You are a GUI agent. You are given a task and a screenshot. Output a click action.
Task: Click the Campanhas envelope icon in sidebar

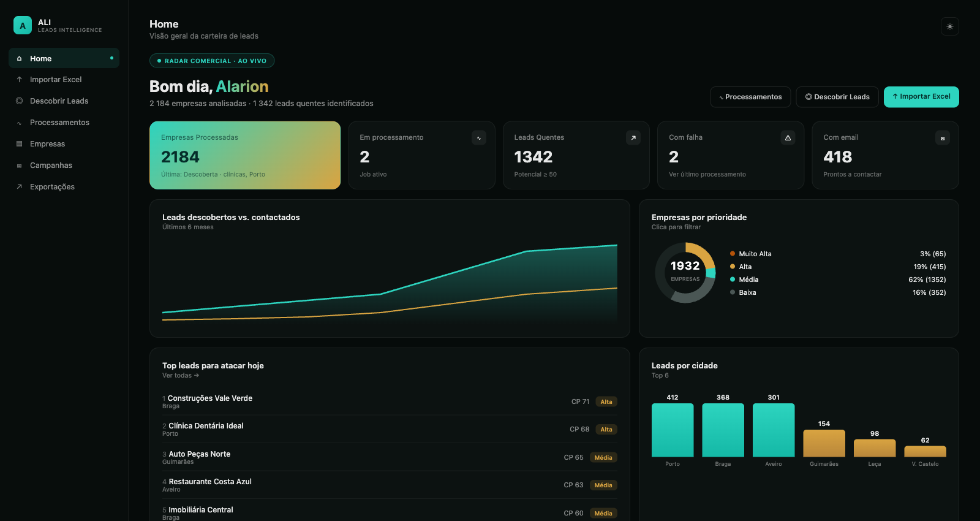coord(20,165)
